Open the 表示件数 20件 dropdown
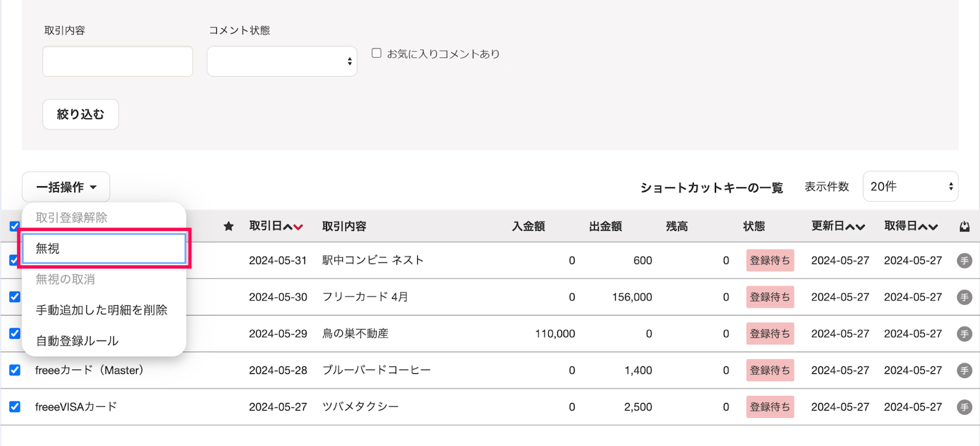The width and height of the screenshot is (980, 446). pos(910,186)
